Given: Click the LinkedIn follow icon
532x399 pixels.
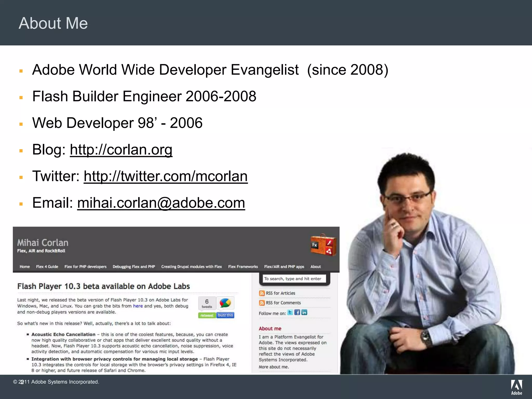Looking at the screenshot, I should click(304, 312).
